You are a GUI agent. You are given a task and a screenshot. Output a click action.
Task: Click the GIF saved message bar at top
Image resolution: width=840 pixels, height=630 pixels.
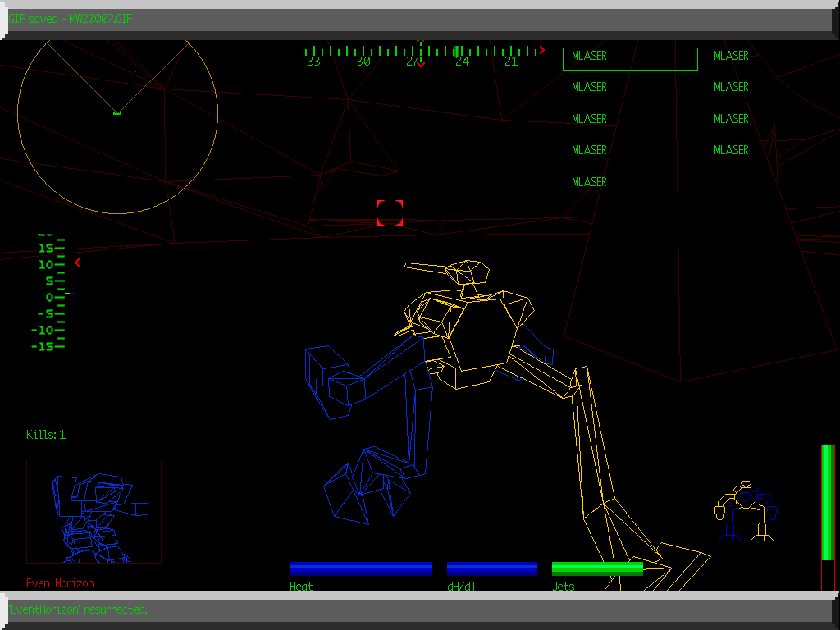69,19
